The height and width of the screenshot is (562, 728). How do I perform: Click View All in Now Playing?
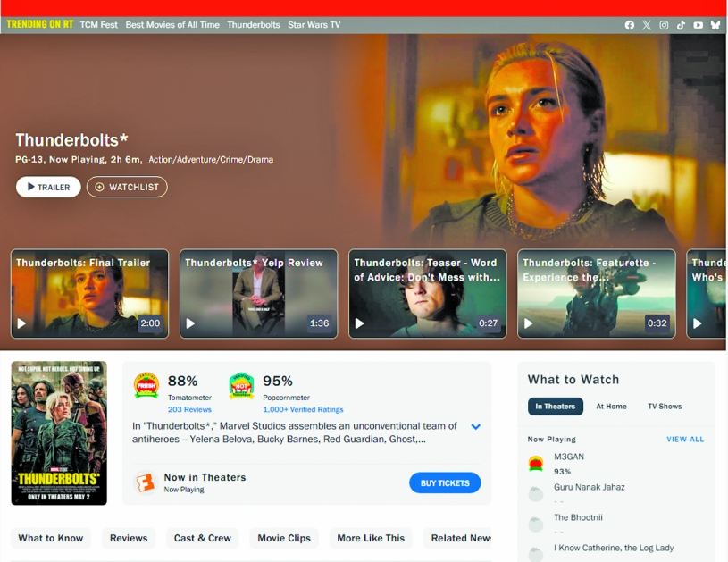pos(685,440)
